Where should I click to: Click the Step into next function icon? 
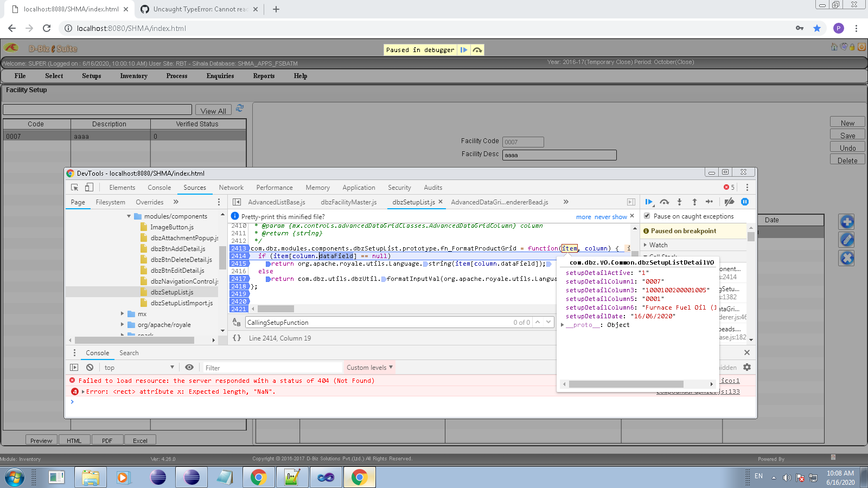679,202
